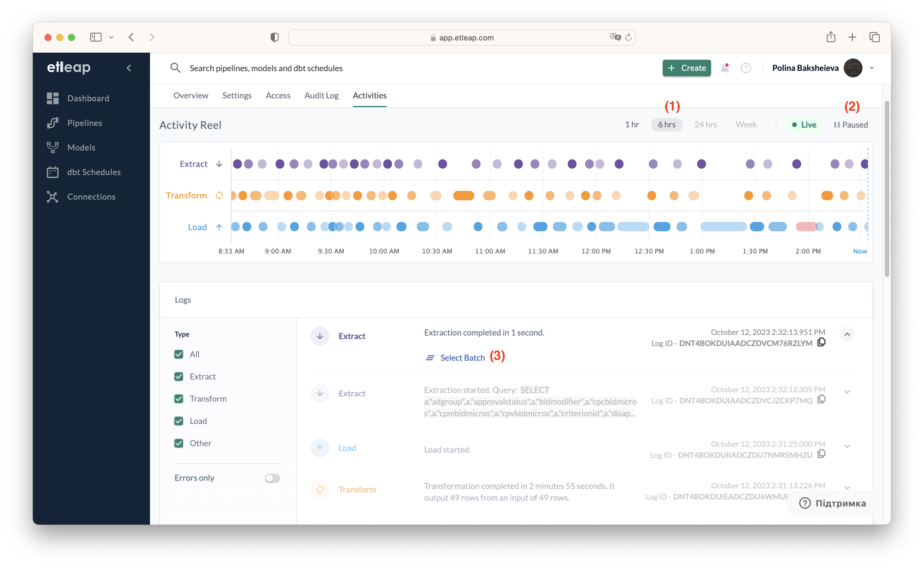The image size is (924, 568).
Task: Expand the Load started log entry
Action: pos(847,446)
